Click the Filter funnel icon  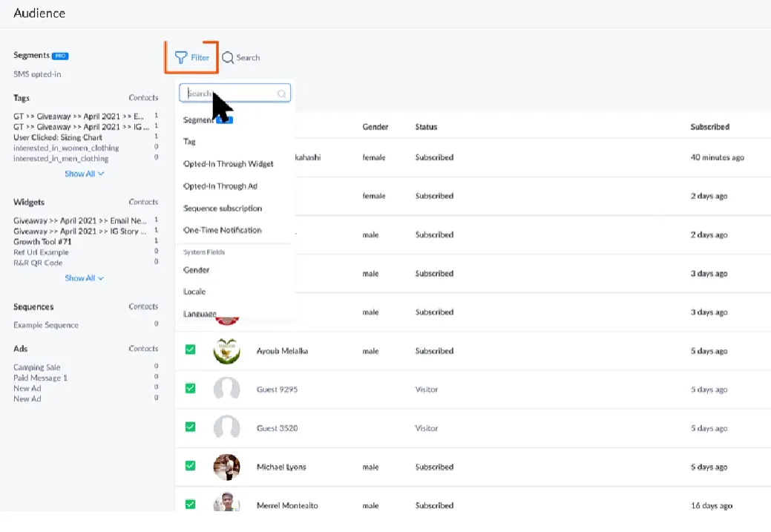click(180, 58)
